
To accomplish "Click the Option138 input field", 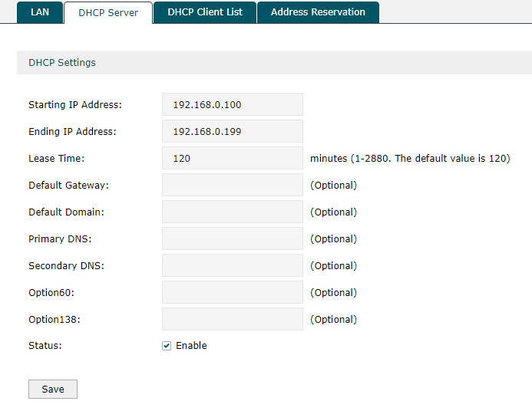I will pos(233,319).
